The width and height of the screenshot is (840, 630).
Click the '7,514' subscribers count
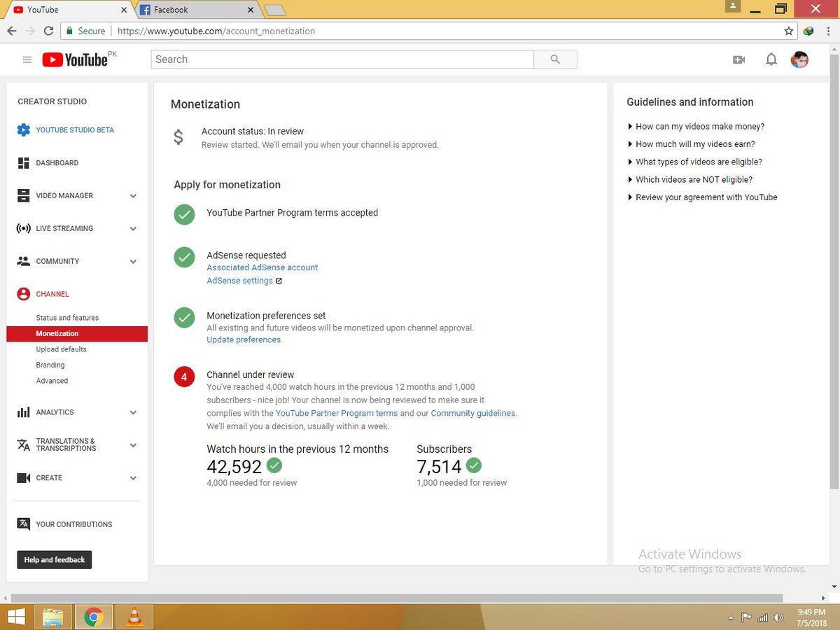(x=439, y=467)
